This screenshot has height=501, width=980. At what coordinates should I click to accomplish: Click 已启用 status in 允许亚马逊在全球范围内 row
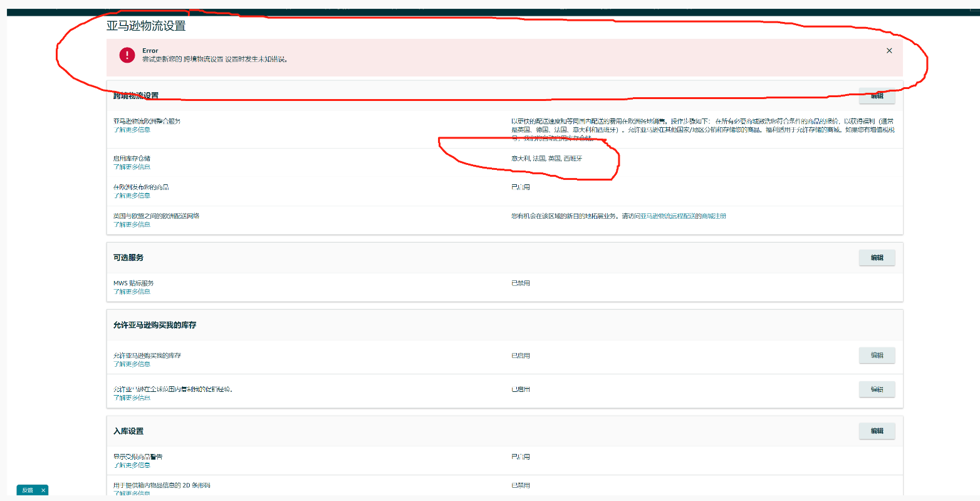(x=521, y=389)
